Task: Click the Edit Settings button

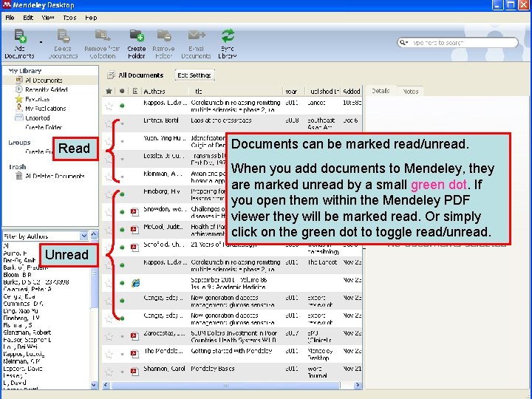Action: tap(194, 75)
